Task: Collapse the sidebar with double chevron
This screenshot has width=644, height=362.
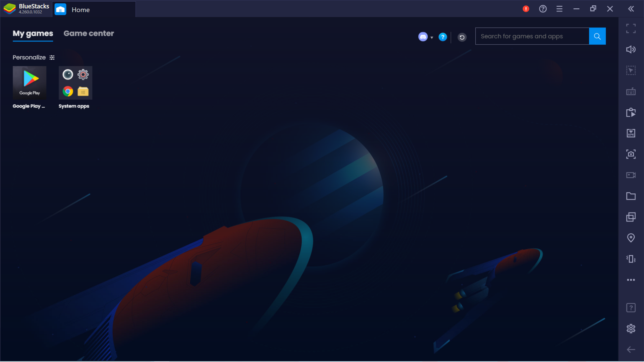Action: point(631,9)
